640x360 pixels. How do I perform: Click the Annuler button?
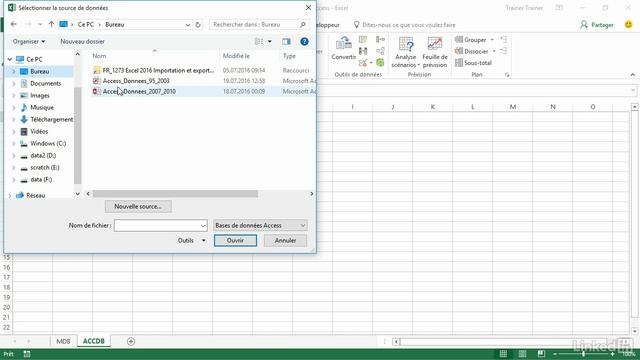pos(285,240)
